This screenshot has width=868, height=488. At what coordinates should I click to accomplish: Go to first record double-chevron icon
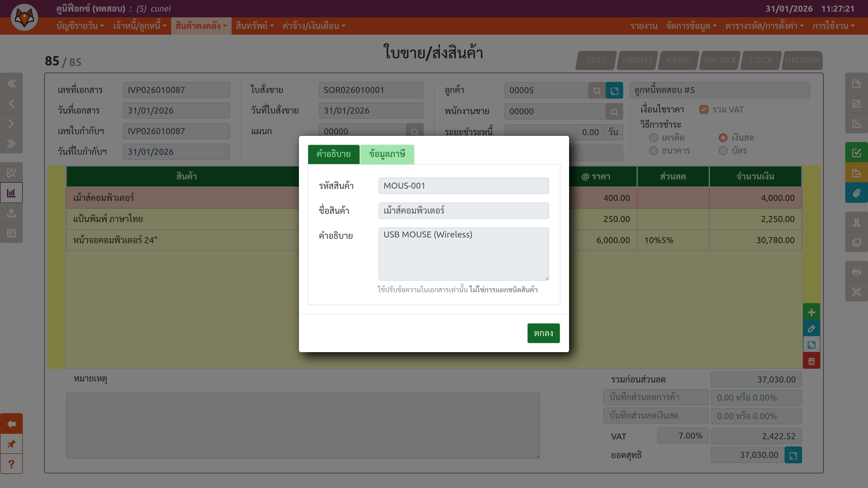tap(11, 83)
